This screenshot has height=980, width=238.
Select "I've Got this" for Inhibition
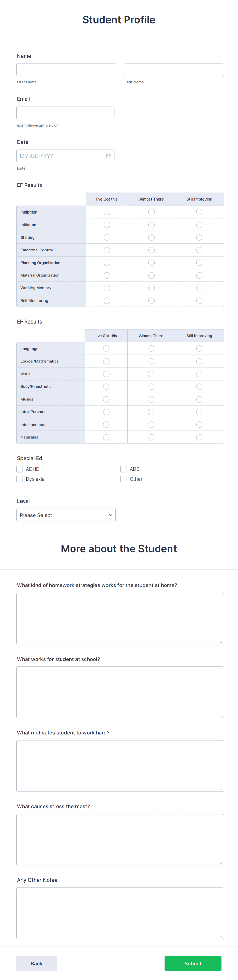coord(107,212)
